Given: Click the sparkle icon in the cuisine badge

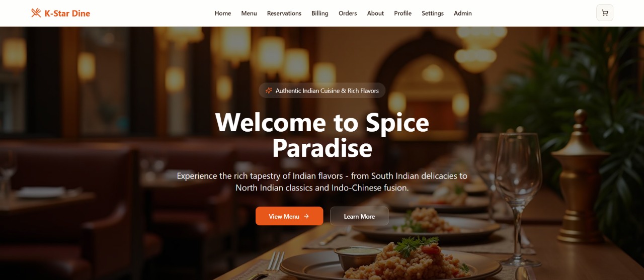Looking at the screenshot, I should [x=269, y=91].
